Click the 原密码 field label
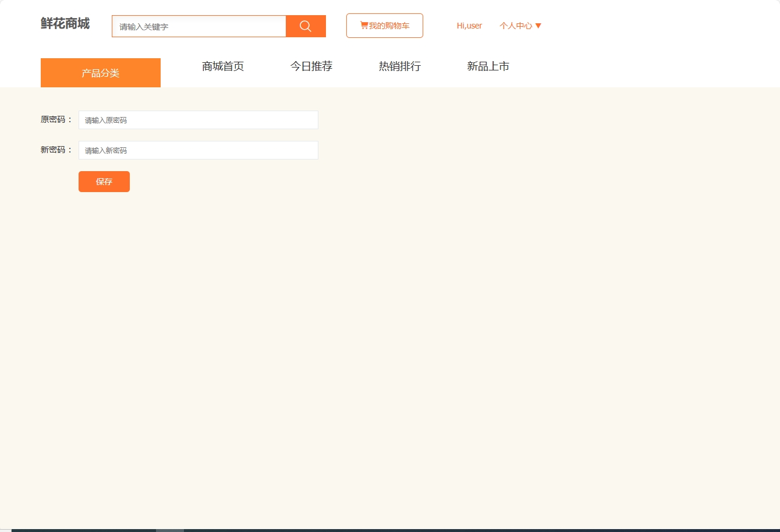780x532 pixels. point(55,120)
